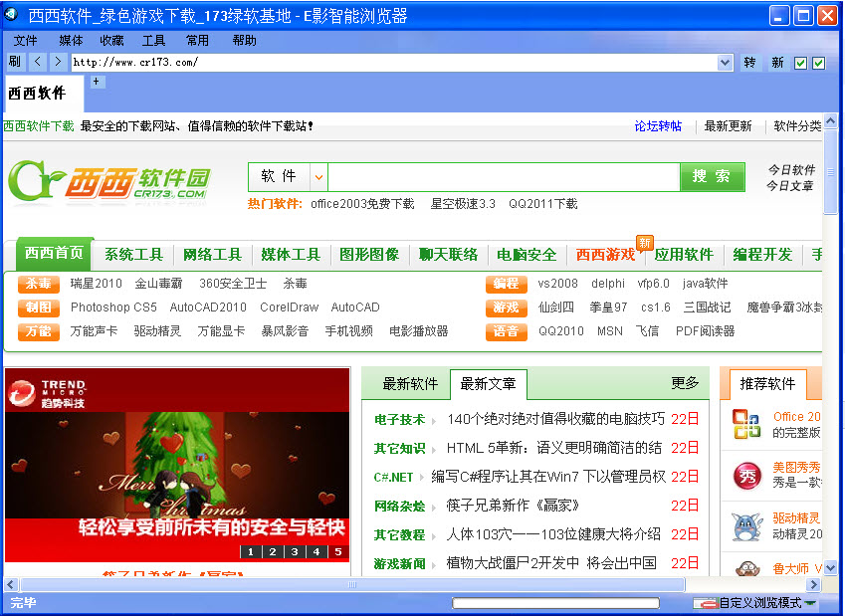The height and width of the screenshot is (616, 845).
Task: Click the URL address input field
Action: point(395,63)
